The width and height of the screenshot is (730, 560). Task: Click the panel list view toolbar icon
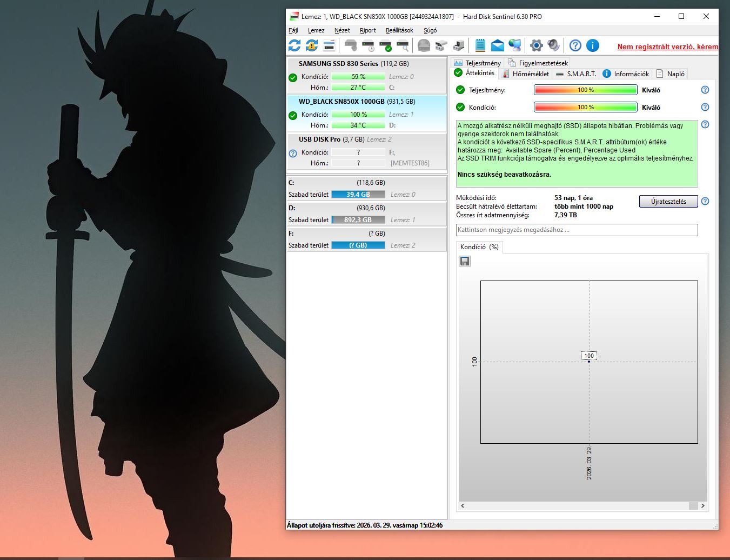[329, 45]
